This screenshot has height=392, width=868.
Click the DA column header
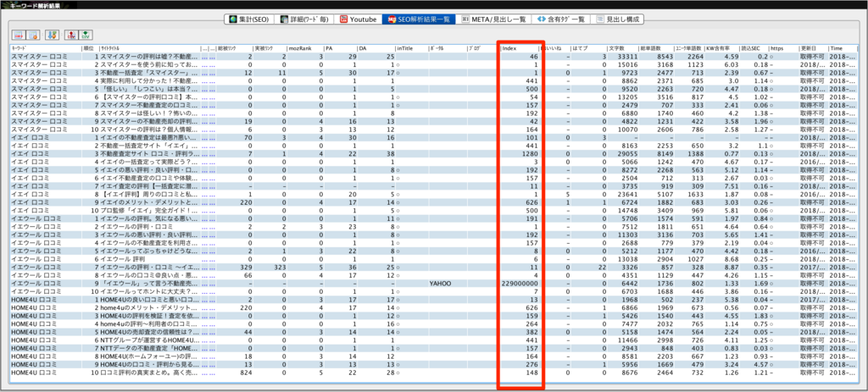tap(376, 48)
